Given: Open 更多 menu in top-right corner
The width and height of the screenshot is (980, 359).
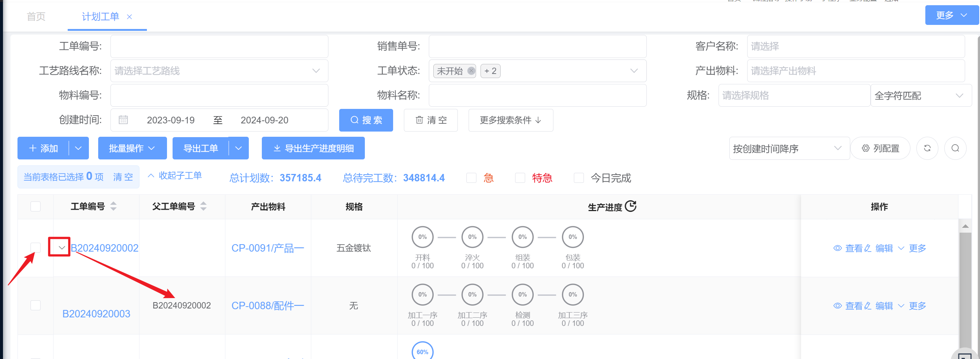Looking at the screenshot, I should tap(951, 15).
